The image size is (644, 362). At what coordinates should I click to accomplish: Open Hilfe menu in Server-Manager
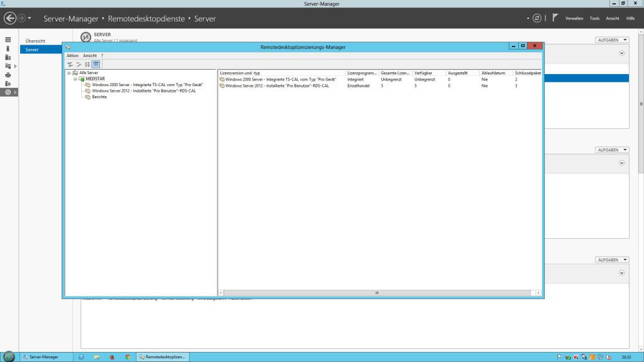pyautogui.click(x=630, y=18)
